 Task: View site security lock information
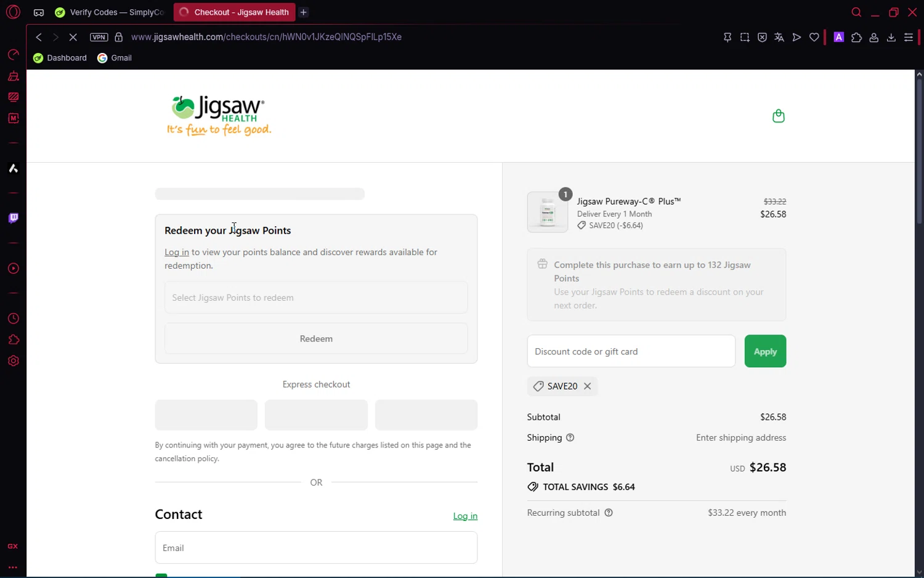[x=119, y=37]
